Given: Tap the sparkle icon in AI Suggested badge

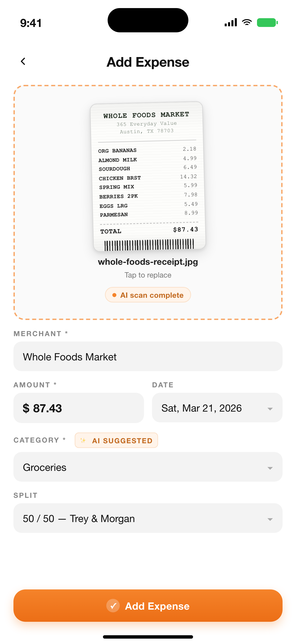Looking at the screenshot, I should coord(83,440).
